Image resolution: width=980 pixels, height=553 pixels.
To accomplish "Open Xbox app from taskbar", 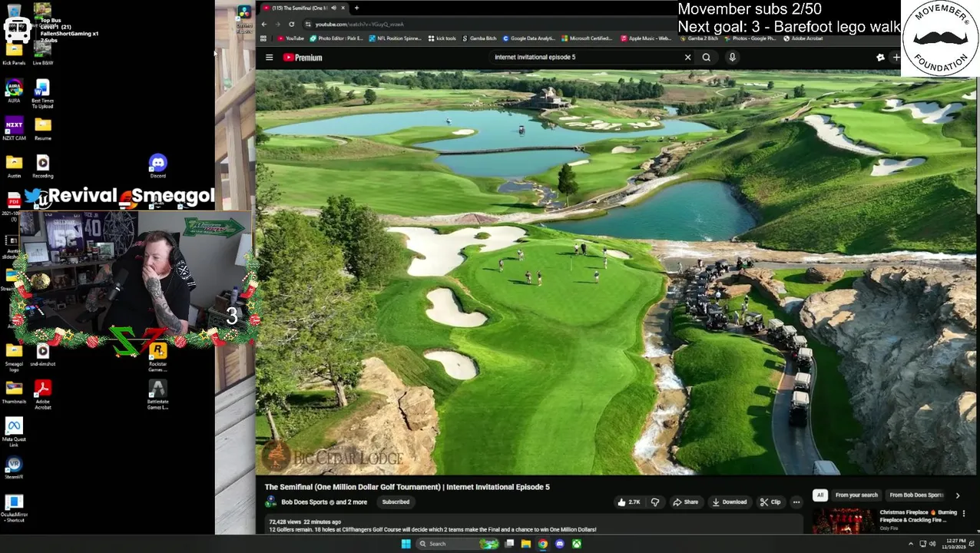I will (576, 544).
